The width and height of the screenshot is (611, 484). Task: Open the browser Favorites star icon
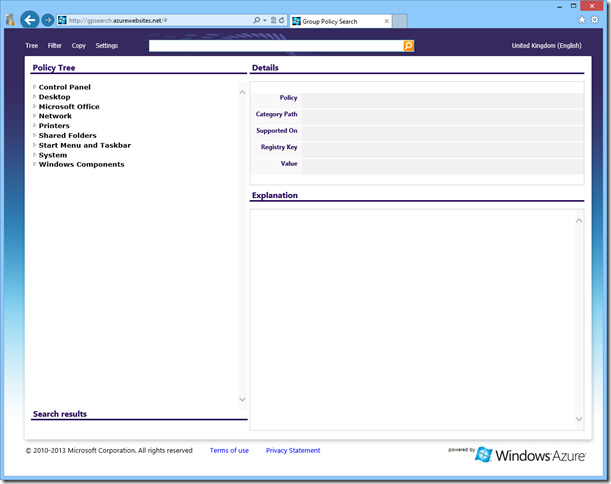point(582,20)
